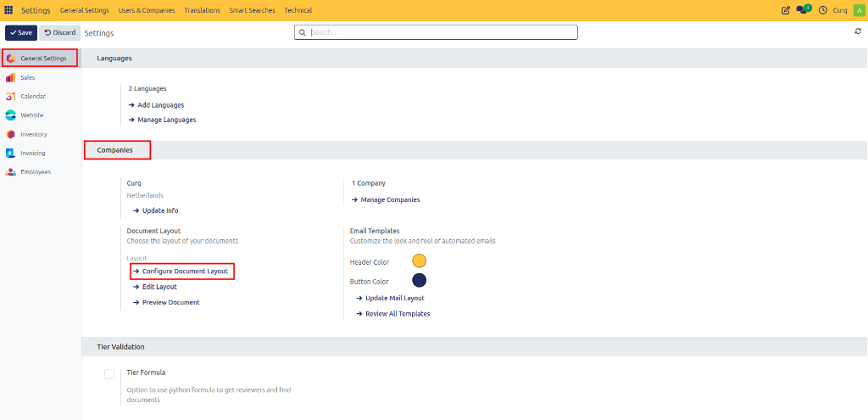Viewport: 868px width, 420px height.
Task: Click the 'Button Color' label
Action: click(370, 282)
